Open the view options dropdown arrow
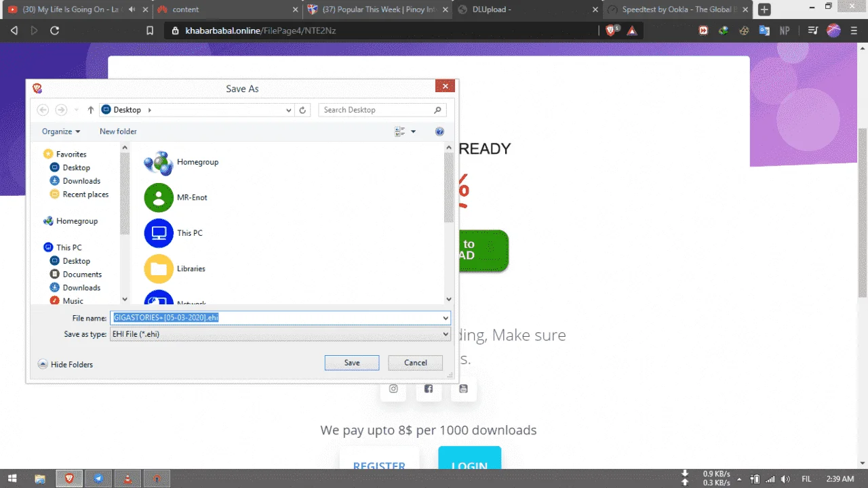The height and width of the screenshot is (488, 868). pyautogui.click(x=413, y=131)
